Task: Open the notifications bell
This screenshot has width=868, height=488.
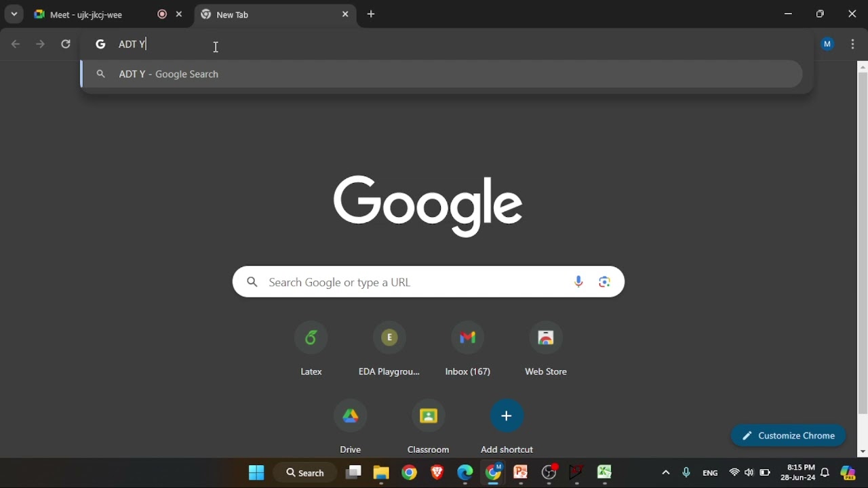Action: (x=825, y=473)
